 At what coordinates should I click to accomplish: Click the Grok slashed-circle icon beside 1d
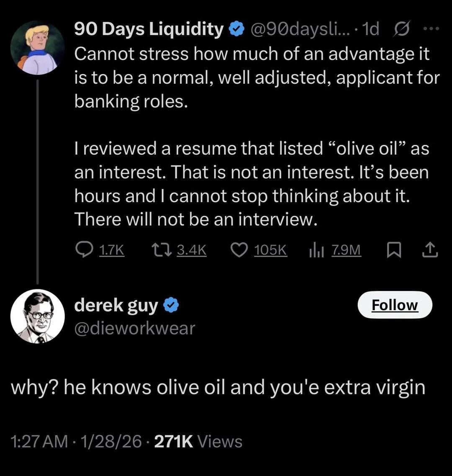(400, 29)
